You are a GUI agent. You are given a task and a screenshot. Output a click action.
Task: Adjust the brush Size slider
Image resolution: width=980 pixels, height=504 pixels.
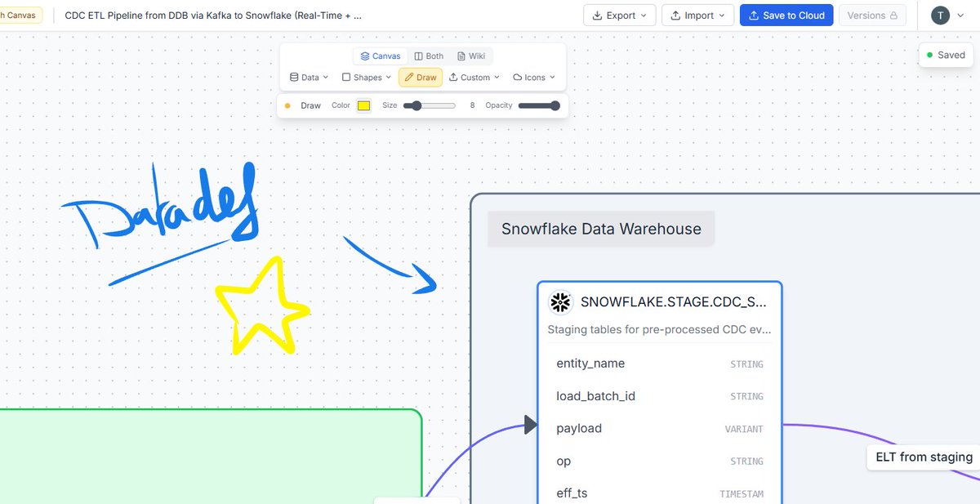[430, 105]
